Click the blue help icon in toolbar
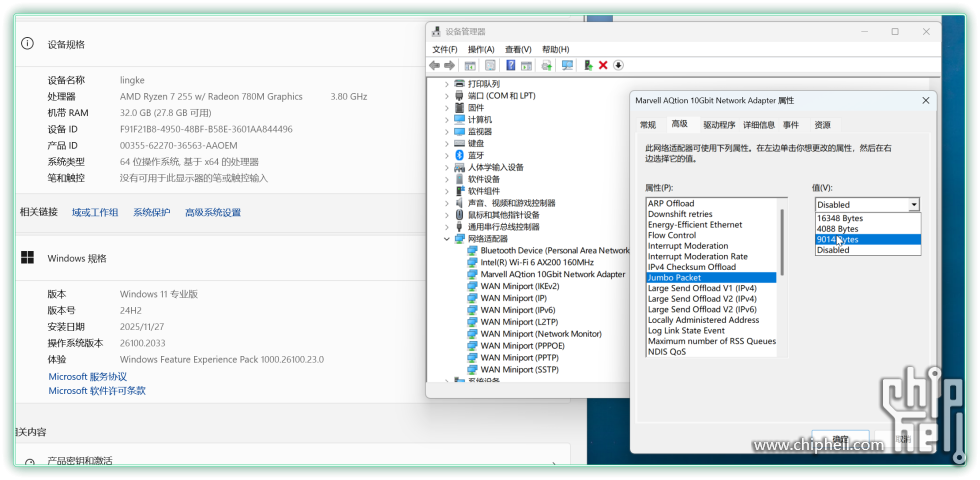980x480 pixels. 510,65
